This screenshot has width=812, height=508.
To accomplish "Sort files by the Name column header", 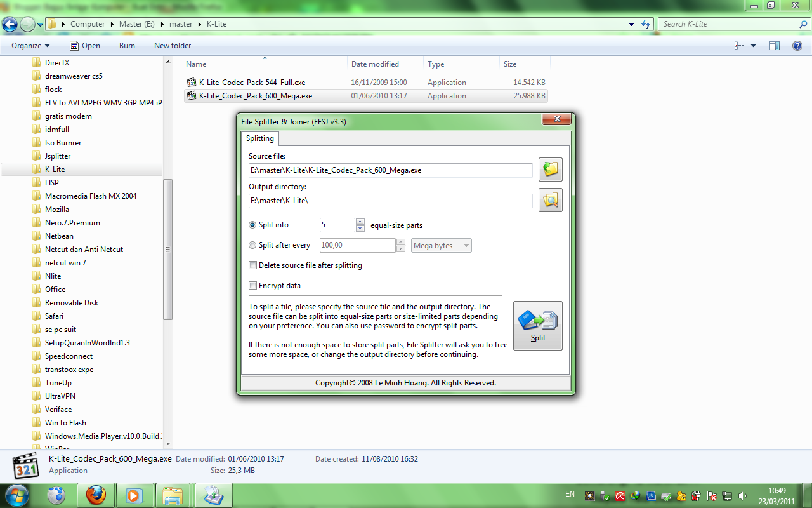I will click(265, 64).
